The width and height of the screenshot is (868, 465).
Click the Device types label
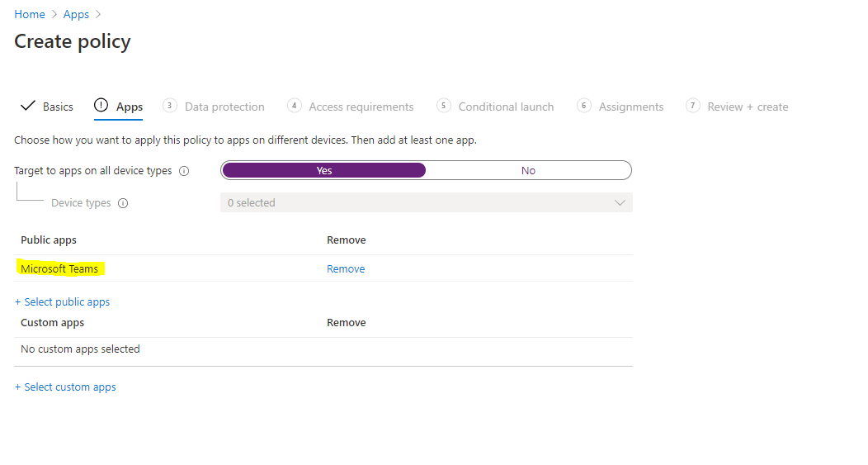point(81,203)
